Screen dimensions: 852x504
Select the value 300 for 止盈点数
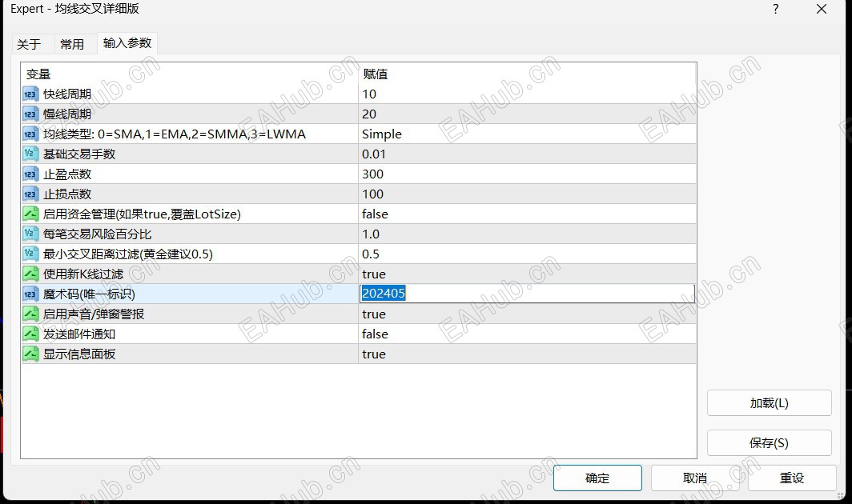pyautogui.click(x=373, y=174)
